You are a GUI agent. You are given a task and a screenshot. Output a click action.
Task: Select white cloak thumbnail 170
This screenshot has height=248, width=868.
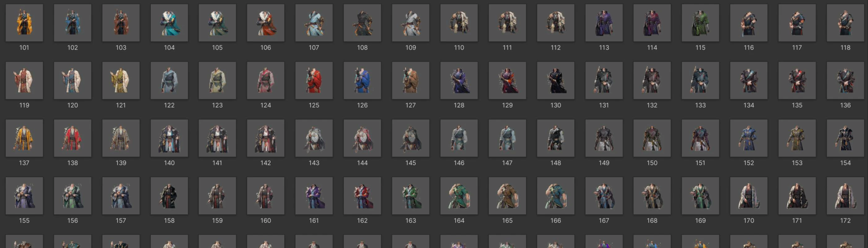(x=749, y=196)
